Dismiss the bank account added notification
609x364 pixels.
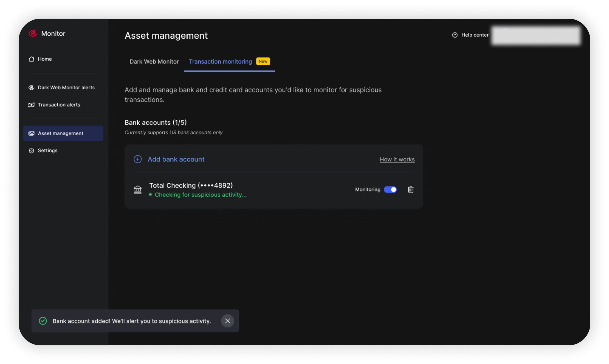click(x=228, y=321)
